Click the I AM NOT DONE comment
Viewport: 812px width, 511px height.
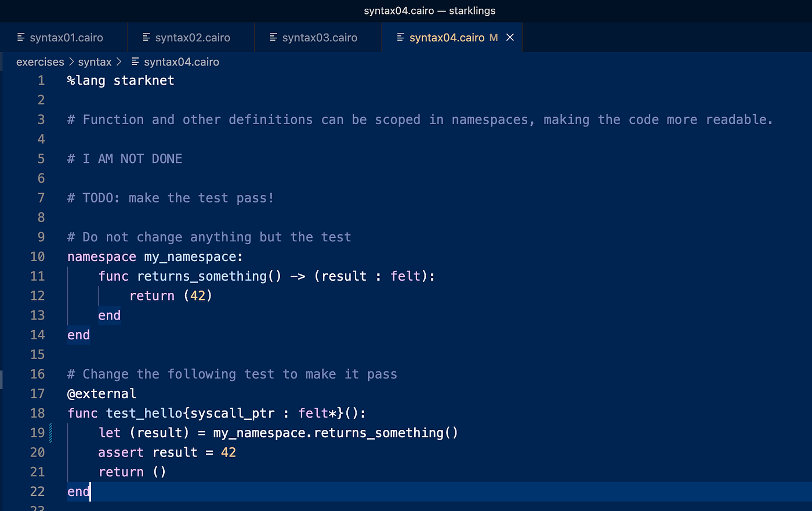[x=125, y=159]
